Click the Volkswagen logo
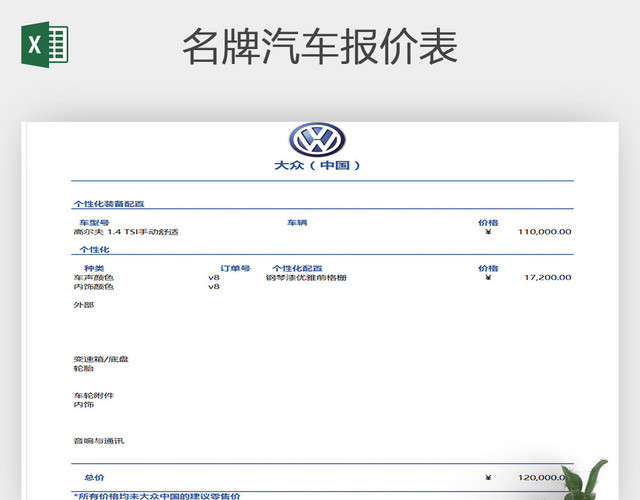Viewport: 640px width, 500px height. pos(317,139)
